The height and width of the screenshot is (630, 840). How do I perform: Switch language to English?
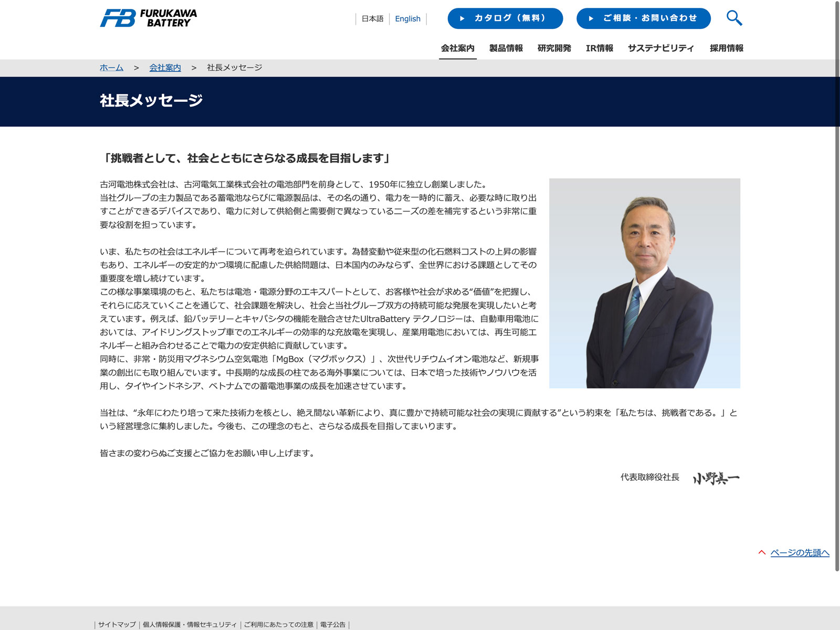pos(407,19)
